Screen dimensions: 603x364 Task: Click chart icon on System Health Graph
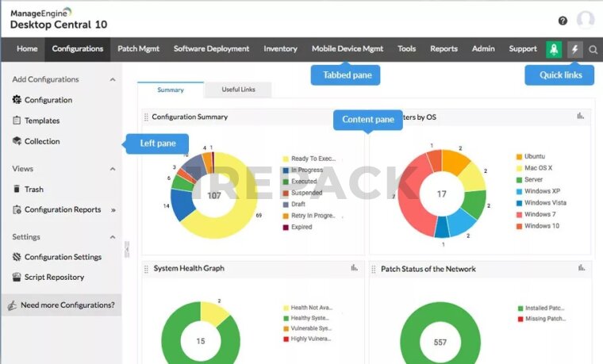click(x=355, y=268)
